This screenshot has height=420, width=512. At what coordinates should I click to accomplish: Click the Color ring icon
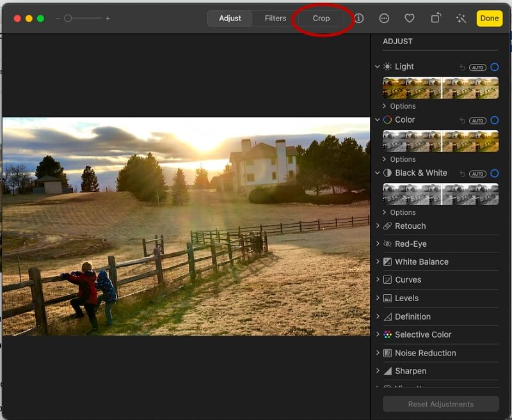pos(387,120)
